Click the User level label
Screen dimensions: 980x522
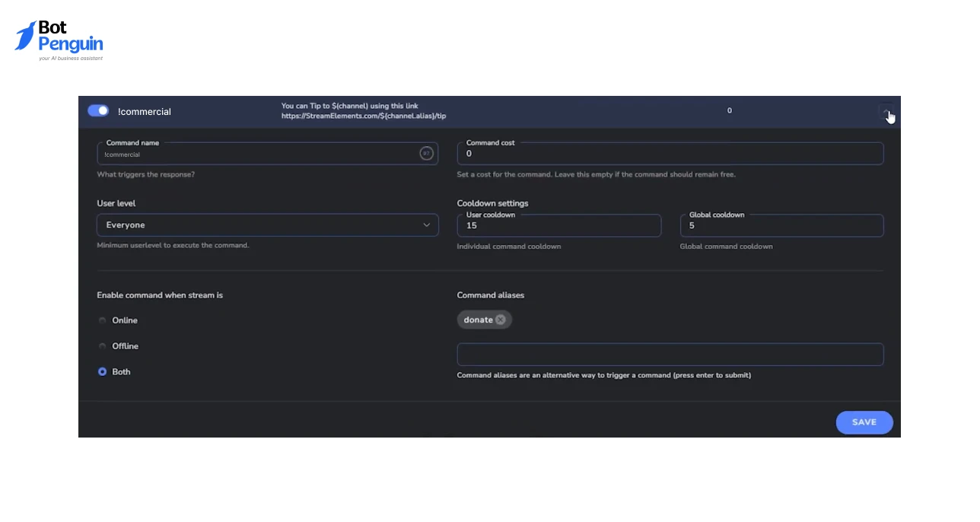[116, 203]
